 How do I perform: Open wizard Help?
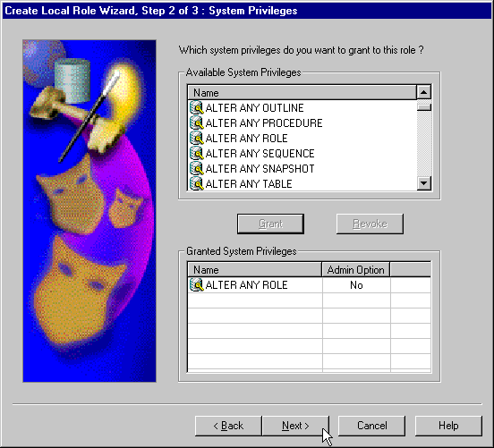[448, 426]
